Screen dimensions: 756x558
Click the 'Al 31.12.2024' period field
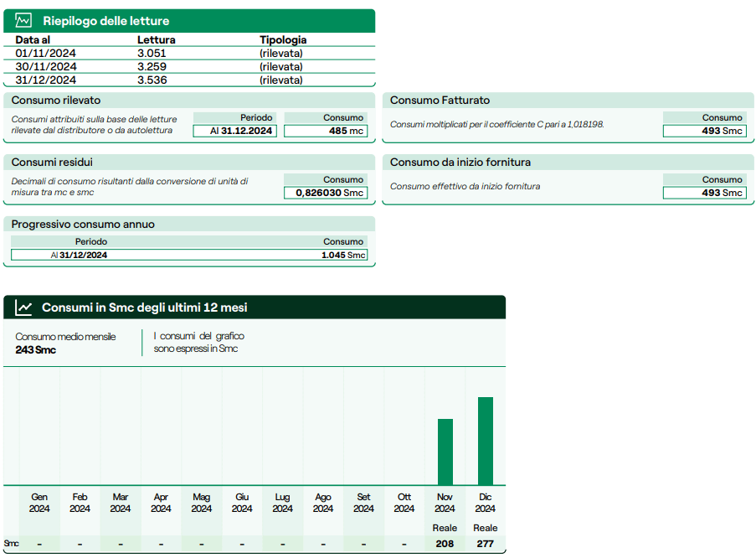coord(236,131)
